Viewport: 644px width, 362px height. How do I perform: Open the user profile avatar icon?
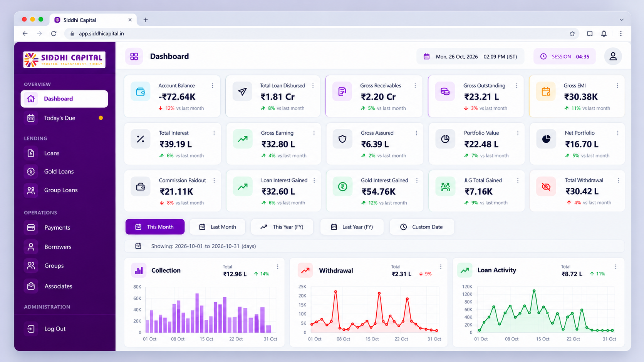[613, 57]
